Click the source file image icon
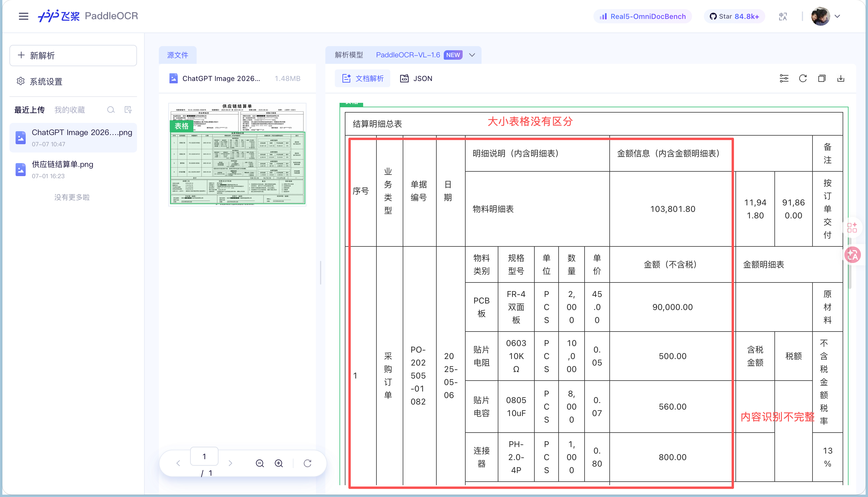868x497 pixels. point(174,79)
